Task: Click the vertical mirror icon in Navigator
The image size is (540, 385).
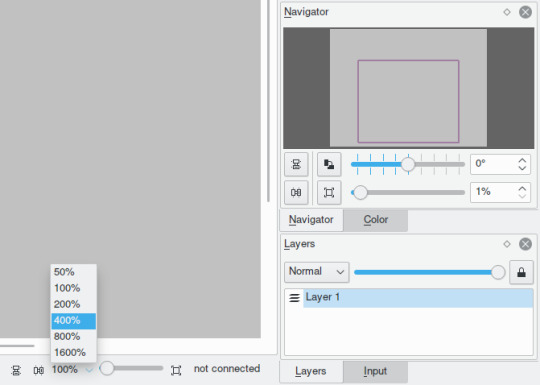Action: [x=296, y=164]
